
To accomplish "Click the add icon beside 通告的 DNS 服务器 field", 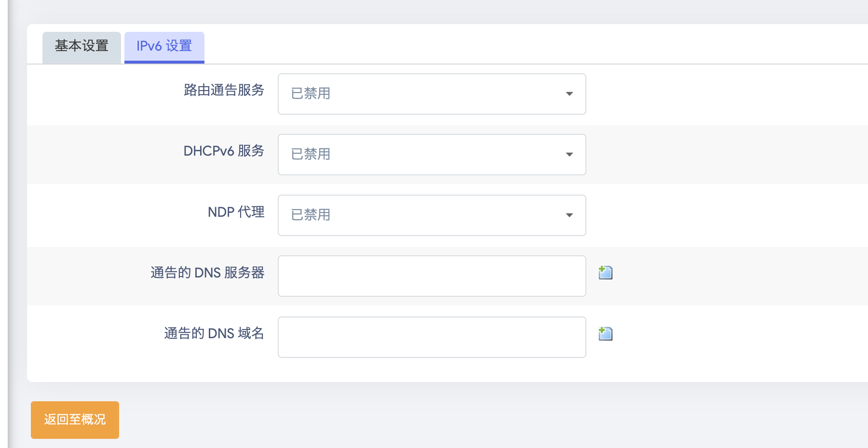I will [x=605, y=272].
